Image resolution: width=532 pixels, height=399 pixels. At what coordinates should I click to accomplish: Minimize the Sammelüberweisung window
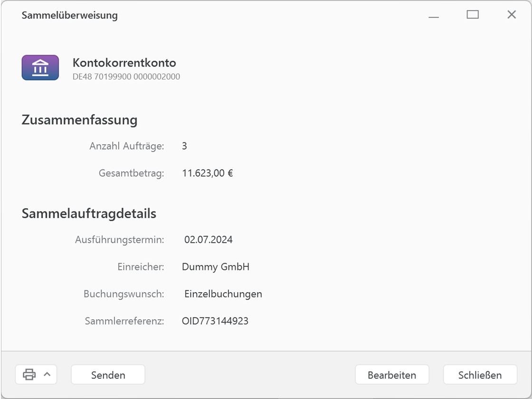tap(434, 15)
